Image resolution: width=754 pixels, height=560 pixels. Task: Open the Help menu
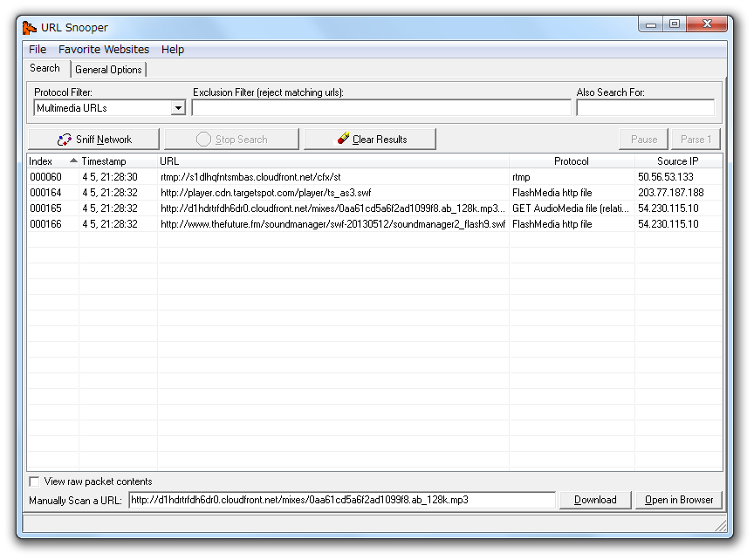pyautogui.click(x=173, y=50)
